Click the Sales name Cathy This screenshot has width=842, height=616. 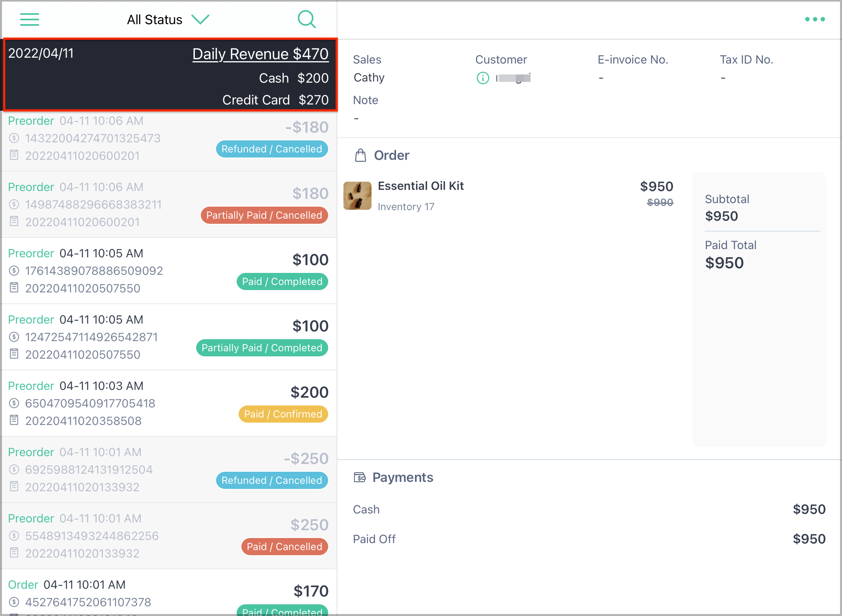point(369,78)
